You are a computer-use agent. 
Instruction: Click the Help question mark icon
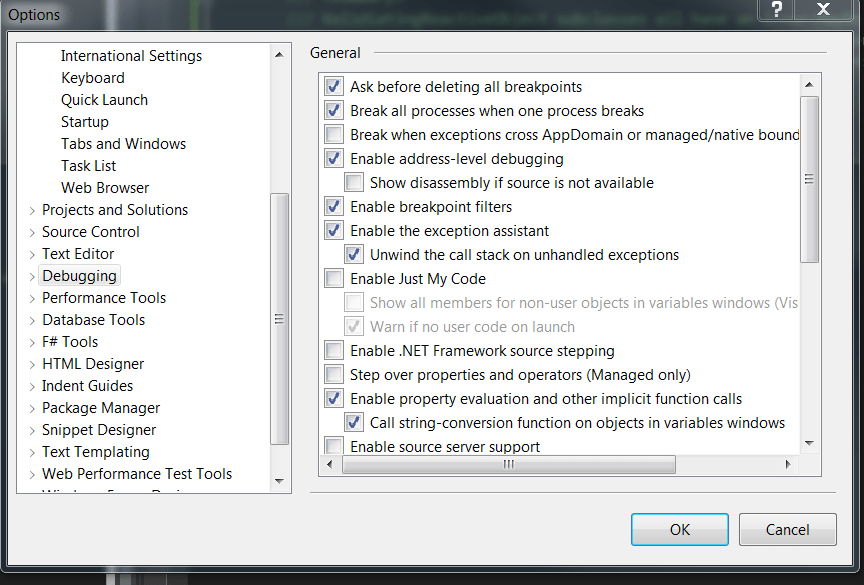coord(777,12)
